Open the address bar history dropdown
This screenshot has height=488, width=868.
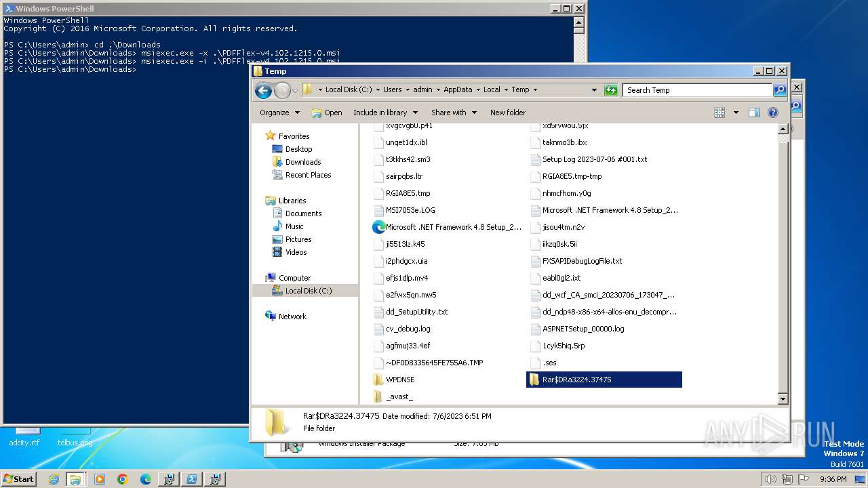click(x=594, y=89)
